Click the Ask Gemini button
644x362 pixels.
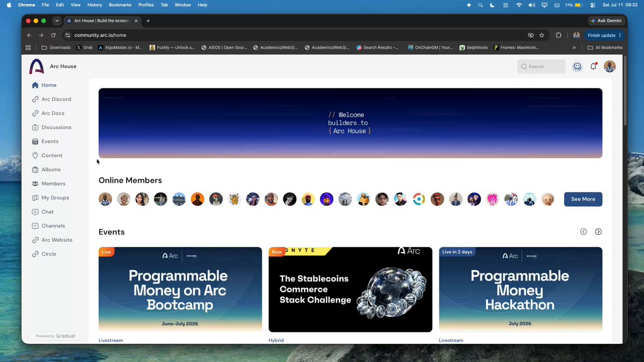[606, 21]
